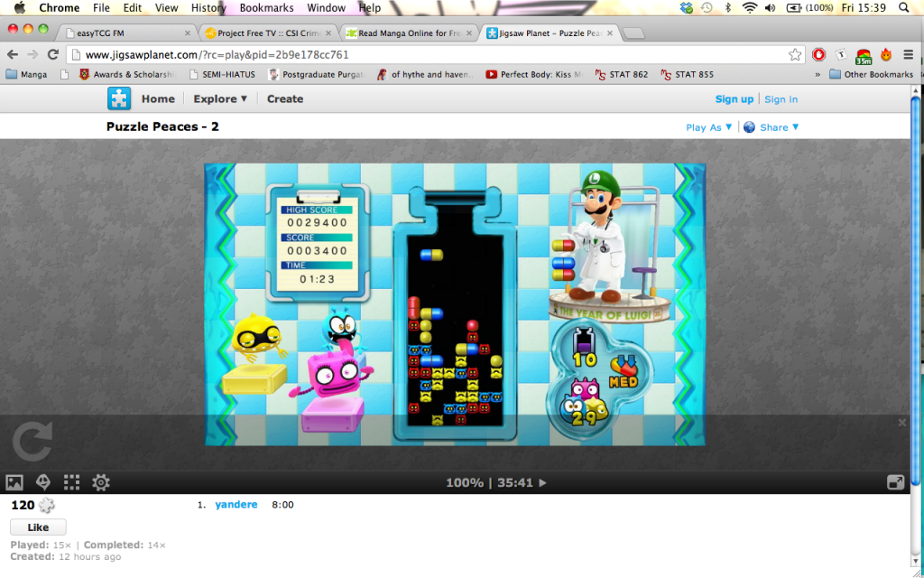Click the Home link
924x578 pixels.
coord(158,98)
